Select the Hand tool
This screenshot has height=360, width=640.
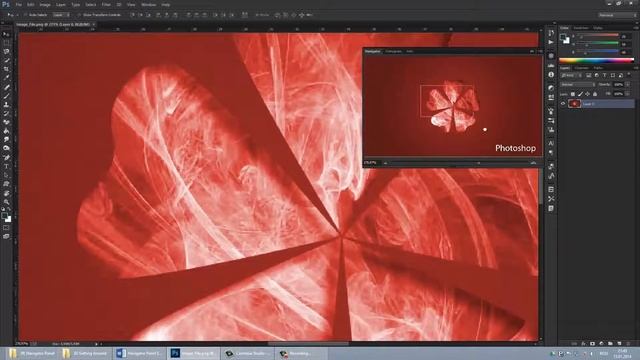(6, 193)
